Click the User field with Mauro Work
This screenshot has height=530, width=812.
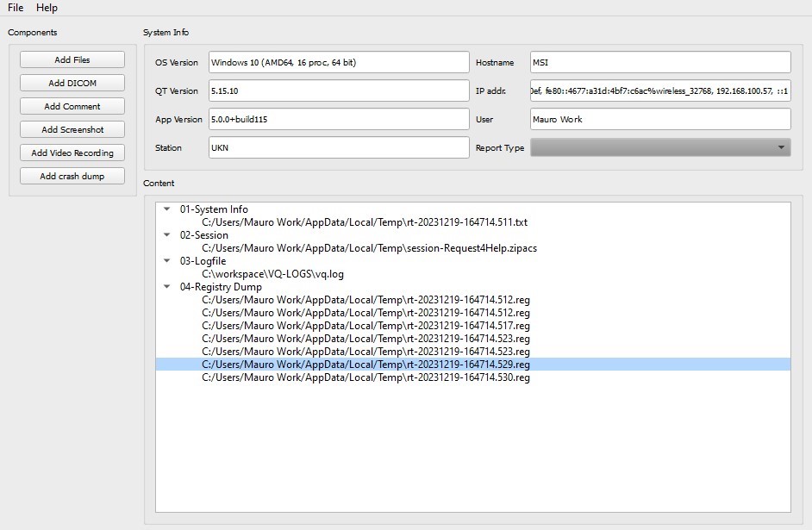point(660,120)
